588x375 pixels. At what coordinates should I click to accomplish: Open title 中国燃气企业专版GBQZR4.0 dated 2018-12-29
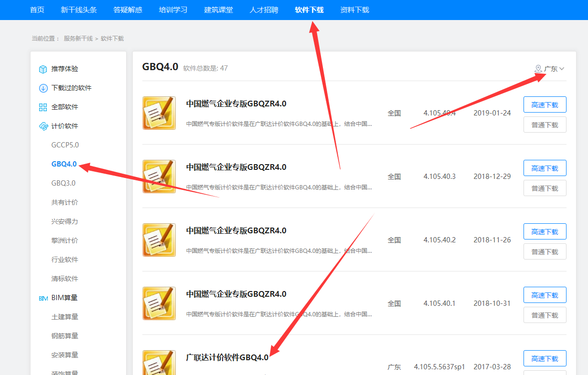click(x=236, y=167)
